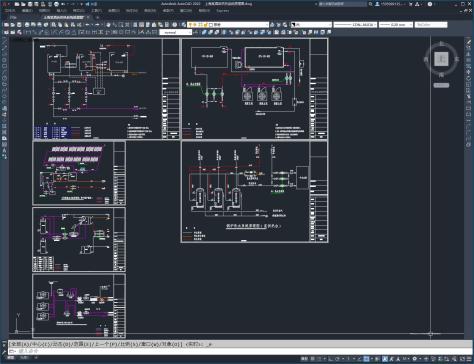The width and height of the screenshot is (474, 364).
Task: Open the object color control dropdown swatch
Action: tap(311, 25)
